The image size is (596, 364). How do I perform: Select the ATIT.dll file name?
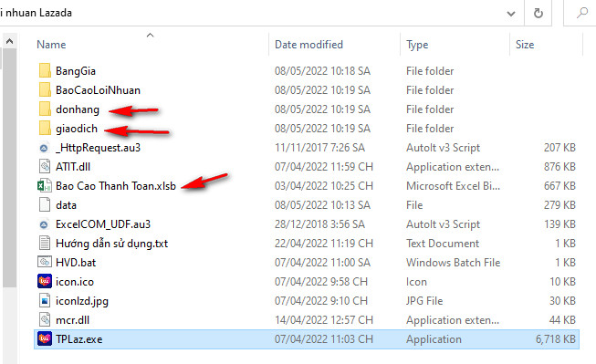point(73,167)
